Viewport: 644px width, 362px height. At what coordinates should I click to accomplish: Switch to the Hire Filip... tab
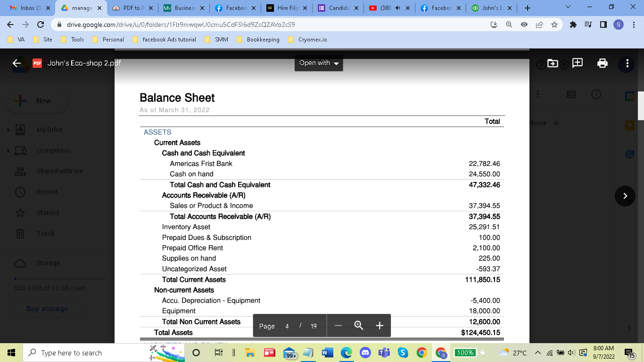coord(286,8)
